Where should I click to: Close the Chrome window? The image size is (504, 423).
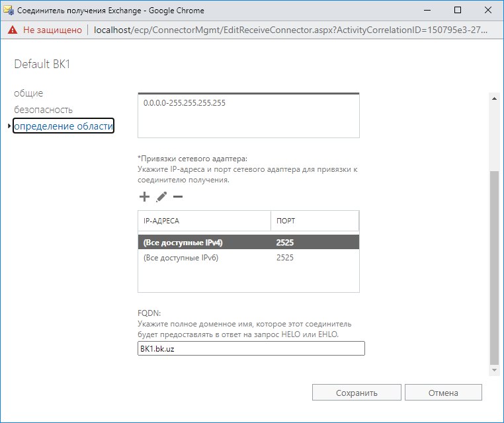[488, 11]
